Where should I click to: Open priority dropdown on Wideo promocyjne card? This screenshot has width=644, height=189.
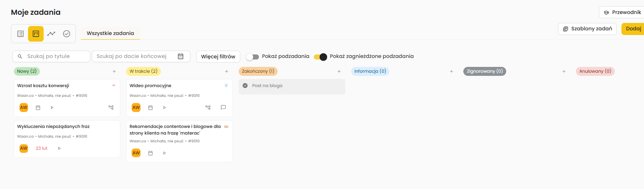(x=226, y=86)
